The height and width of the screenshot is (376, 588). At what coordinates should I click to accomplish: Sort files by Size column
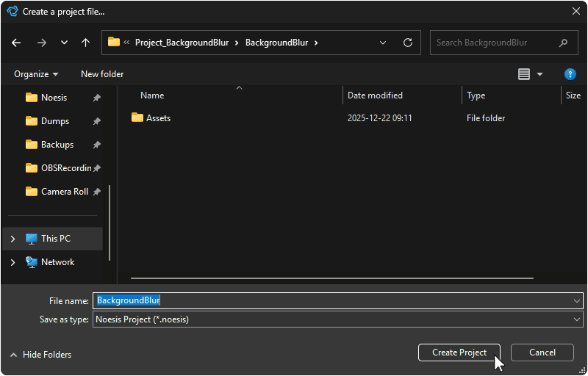573,95
